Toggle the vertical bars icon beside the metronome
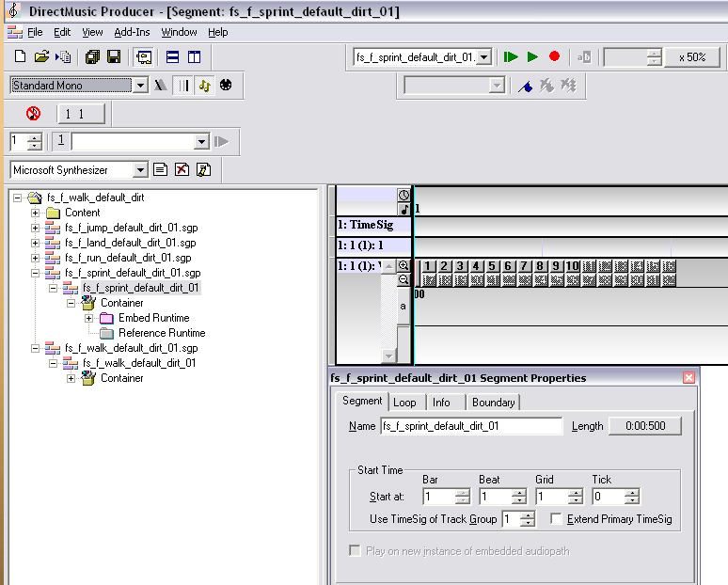This screenshot has width=728, height=585. click(182, 86)
